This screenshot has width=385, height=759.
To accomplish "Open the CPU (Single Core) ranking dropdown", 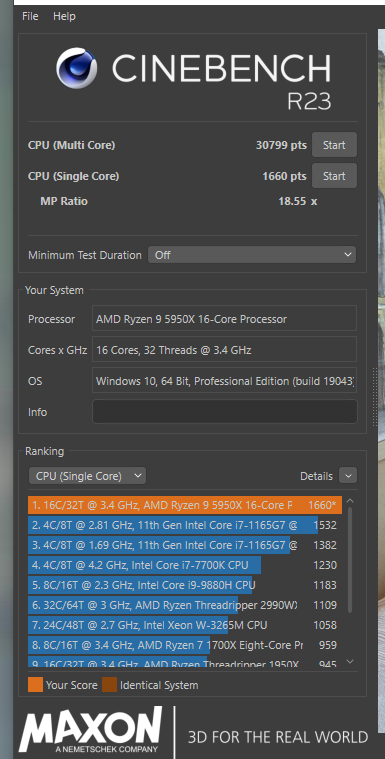I will coord(87,476).
